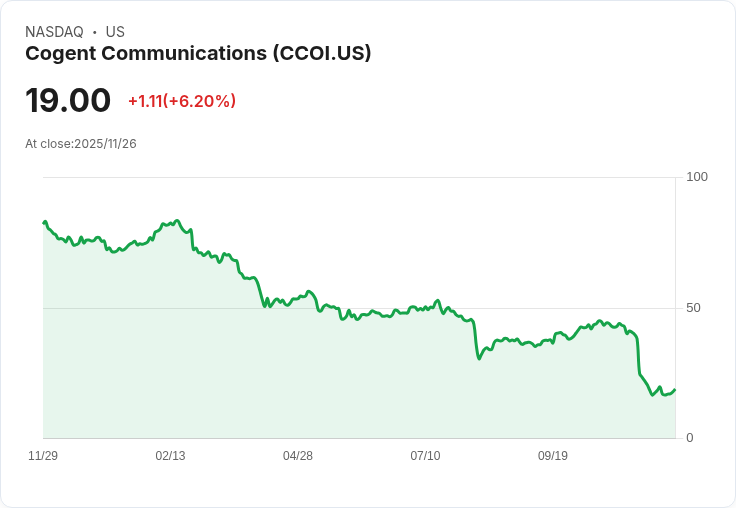Select the 02/13 date on x-axis
Image resolution: width=736 pixels, height=508 pixels.
coord(170,456)
